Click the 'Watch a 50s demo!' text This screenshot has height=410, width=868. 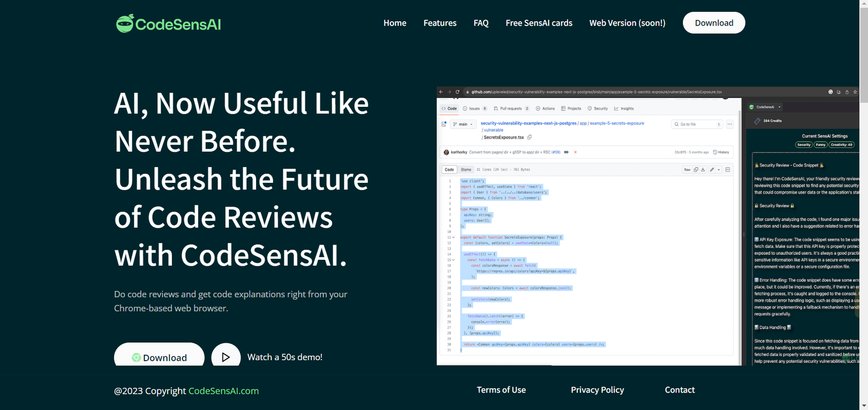(x=285, y=357)
